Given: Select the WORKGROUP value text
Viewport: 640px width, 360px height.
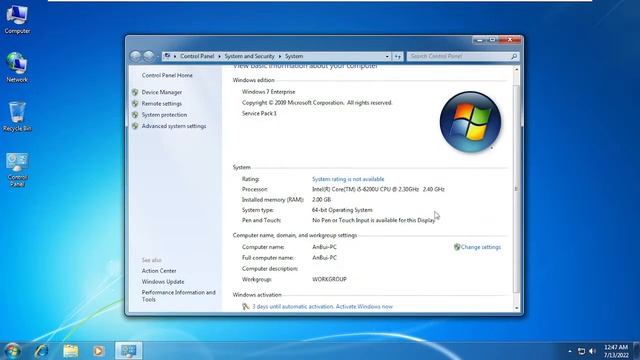Looking at the screenshot, I should coord(329,279).
